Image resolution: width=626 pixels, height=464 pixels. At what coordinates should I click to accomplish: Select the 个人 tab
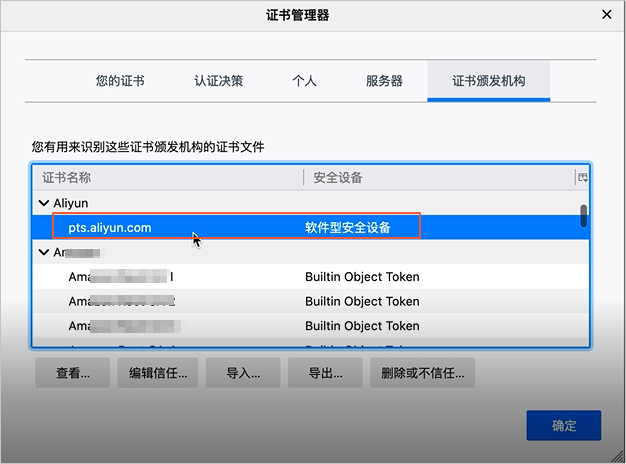tap(304, 81)
